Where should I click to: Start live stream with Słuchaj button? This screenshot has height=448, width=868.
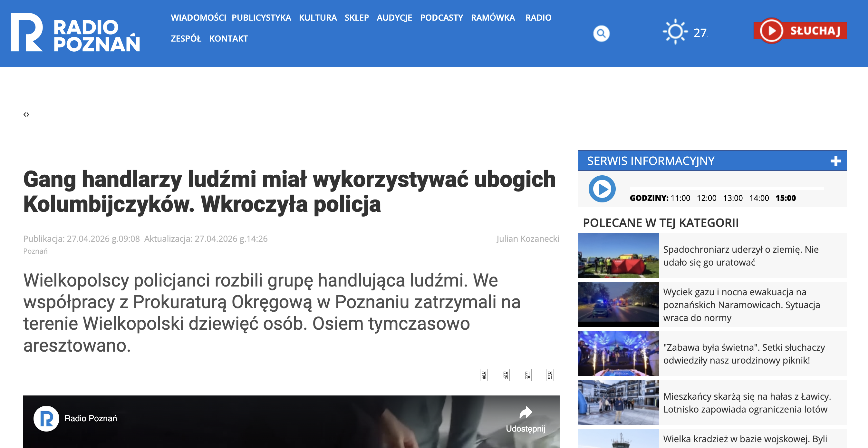click(800, 31)
